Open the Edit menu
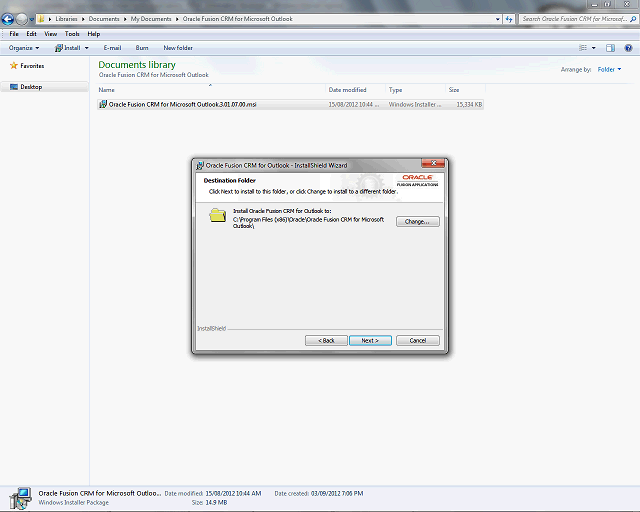Viewport: 640px width, 512px height. (31, 34)
